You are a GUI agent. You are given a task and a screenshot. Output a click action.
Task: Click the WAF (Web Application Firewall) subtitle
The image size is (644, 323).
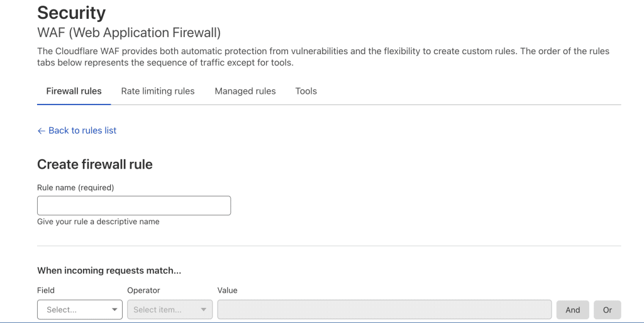[x=129, y=33]
